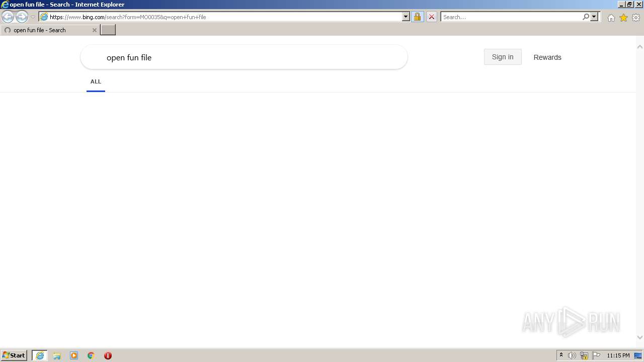Launch Google Chrome from the taskbar

(91, 355)
